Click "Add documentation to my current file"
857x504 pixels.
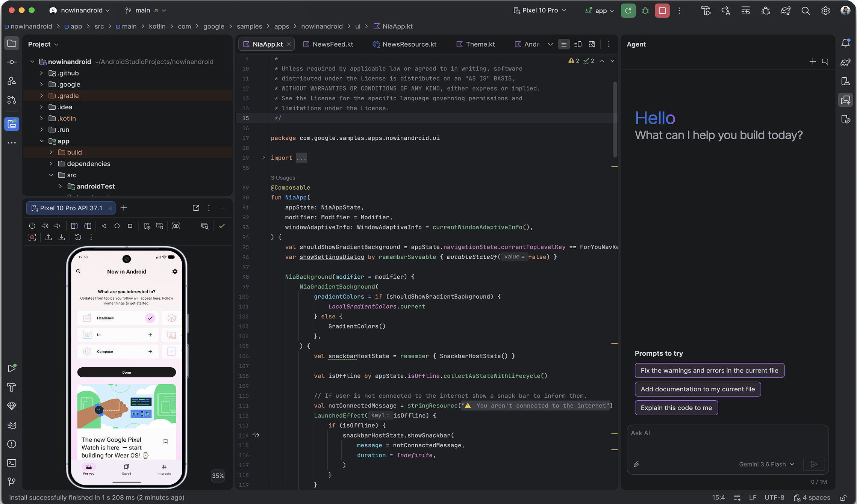[x=698, y=389]
